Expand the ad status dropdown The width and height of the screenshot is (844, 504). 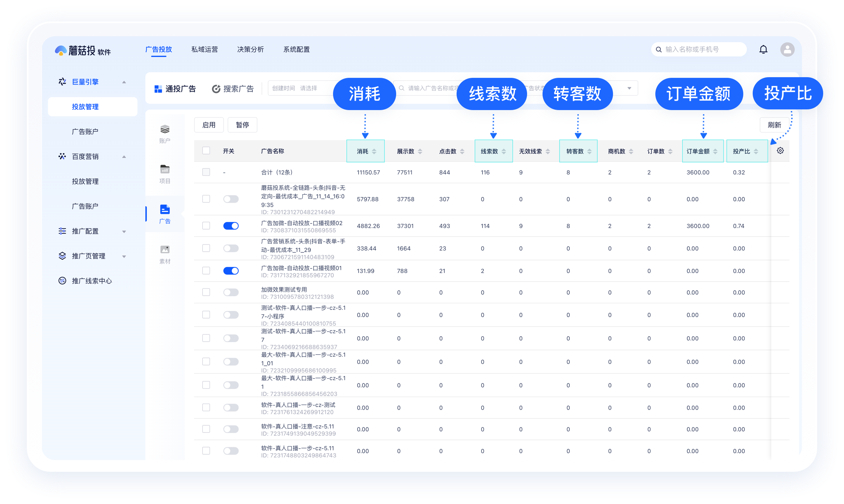tap(629, 88)
